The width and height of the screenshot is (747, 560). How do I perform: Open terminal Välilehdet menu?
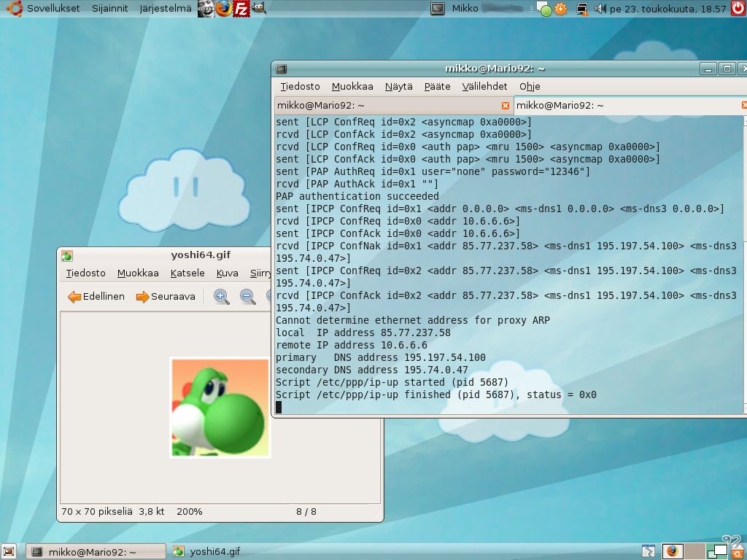(x=484, y=86)
